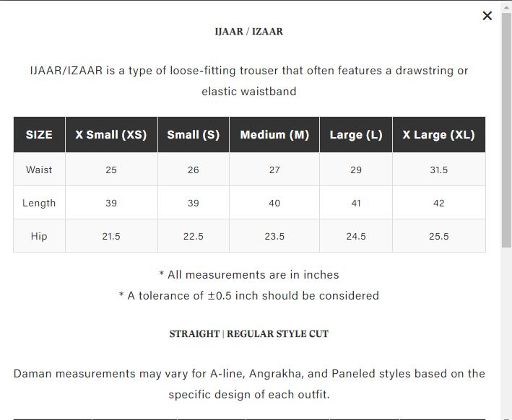Select the X Large (XL) column header
Screen dimensions: 512x420
(x=438, y=135)
